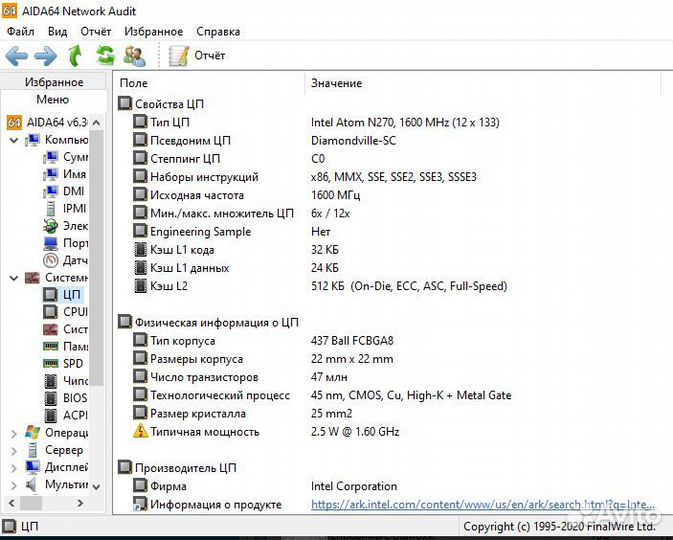Viewport: 673px width, 540px height.
Task: Click the tree vertical scrollbar thumb
Action: click(97, 258)
